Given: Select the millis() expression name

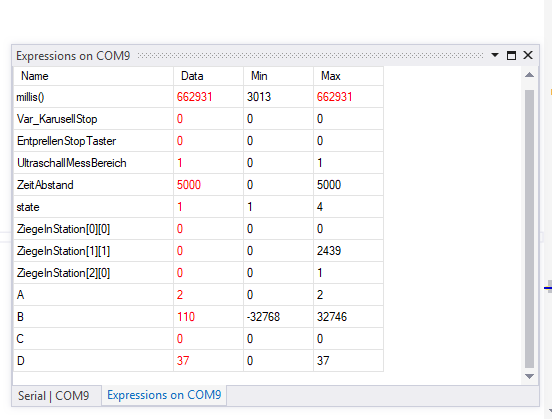Looking at the screenshot, I should pyautogui.click(x=30, y=97).
